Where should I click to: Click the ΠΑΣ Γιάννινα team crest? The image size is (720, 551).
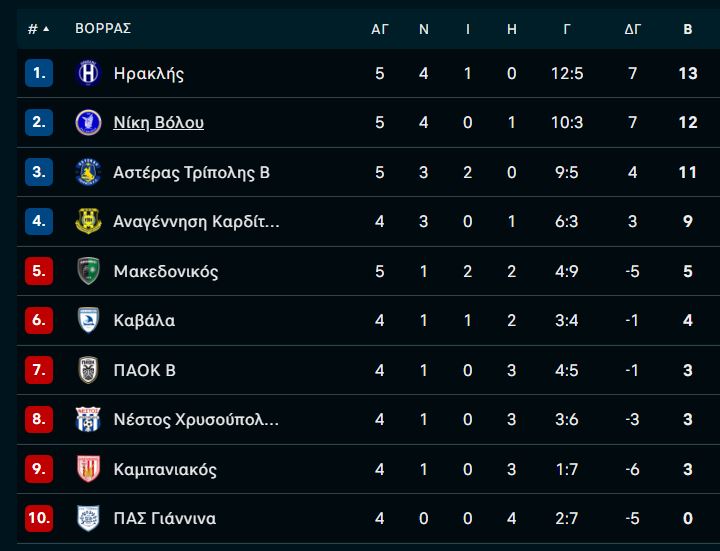pos(89,518)
